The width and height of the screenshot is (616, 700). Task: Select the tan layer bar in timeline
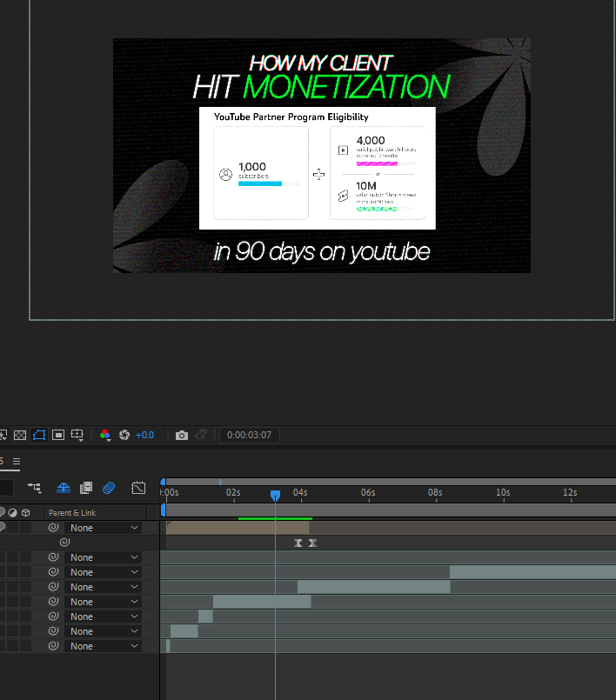238,528
